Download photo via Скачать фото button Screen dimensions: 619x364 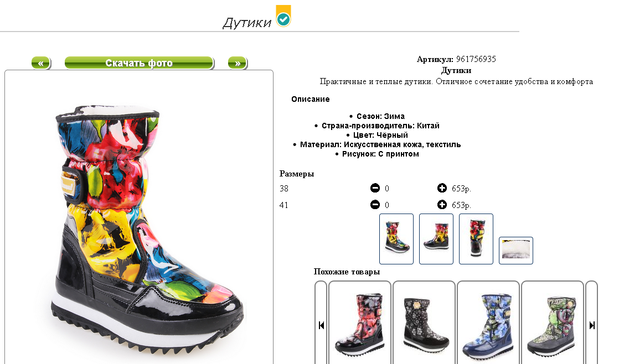139,63
